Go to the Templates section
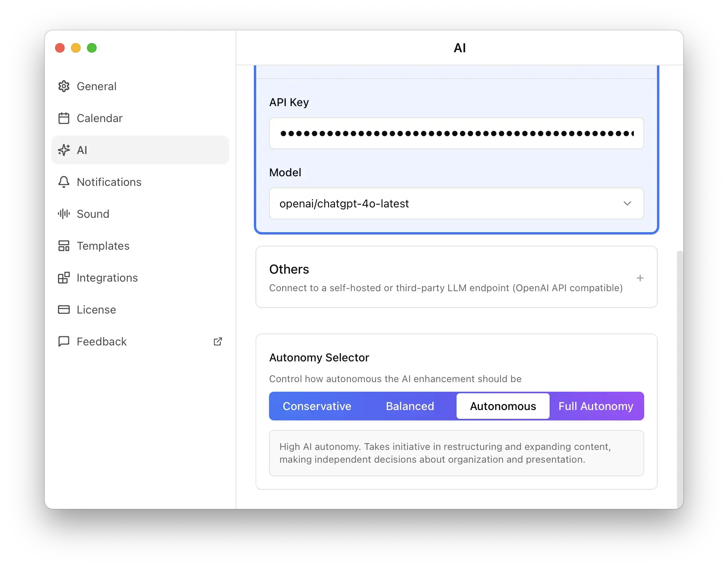This screenshot has width=728, height=568. coord(103,246)
